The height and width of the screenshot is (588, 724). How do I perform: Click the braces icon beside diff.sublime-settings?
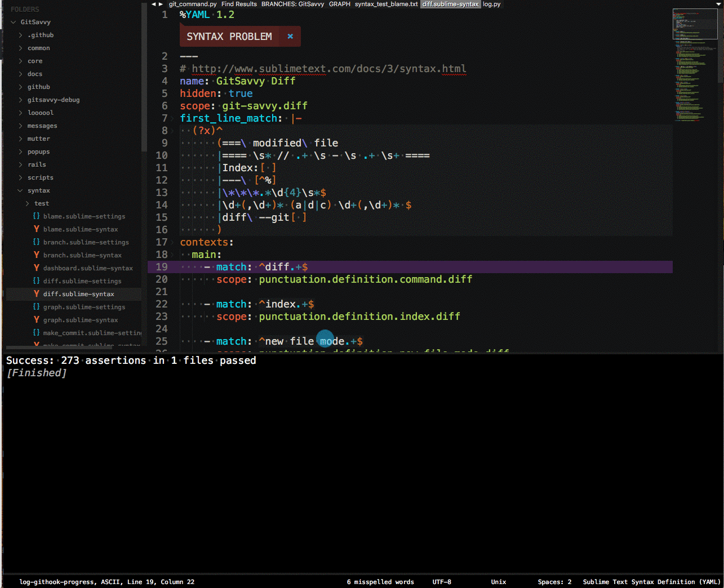click(36, 281)
